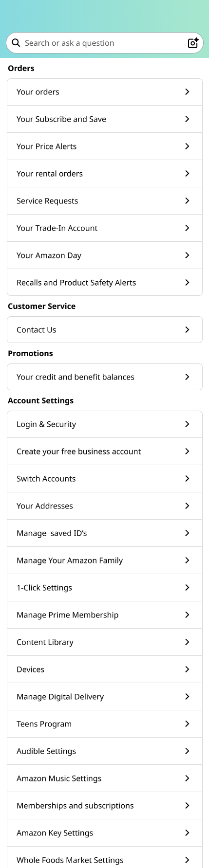Tap the chevron next to Your Price Alerts

(x=187, y=146)
